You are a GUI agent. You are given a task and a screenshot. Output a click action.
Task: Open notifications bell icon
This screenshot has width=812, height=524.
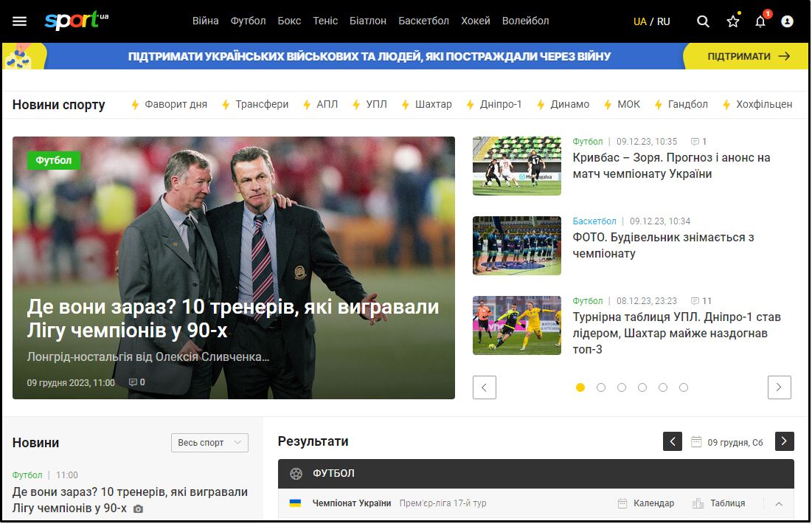pos(760,21)
